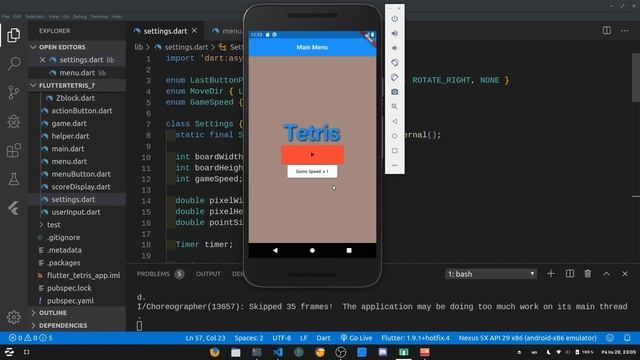The height and width of the screenshot is (360, 640).
Task: Open the Terminal menu in menu bar
Action: pos(100,17)
